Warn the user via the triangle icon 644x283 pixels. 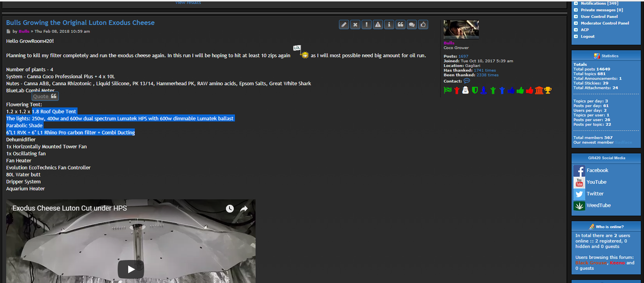378,25
